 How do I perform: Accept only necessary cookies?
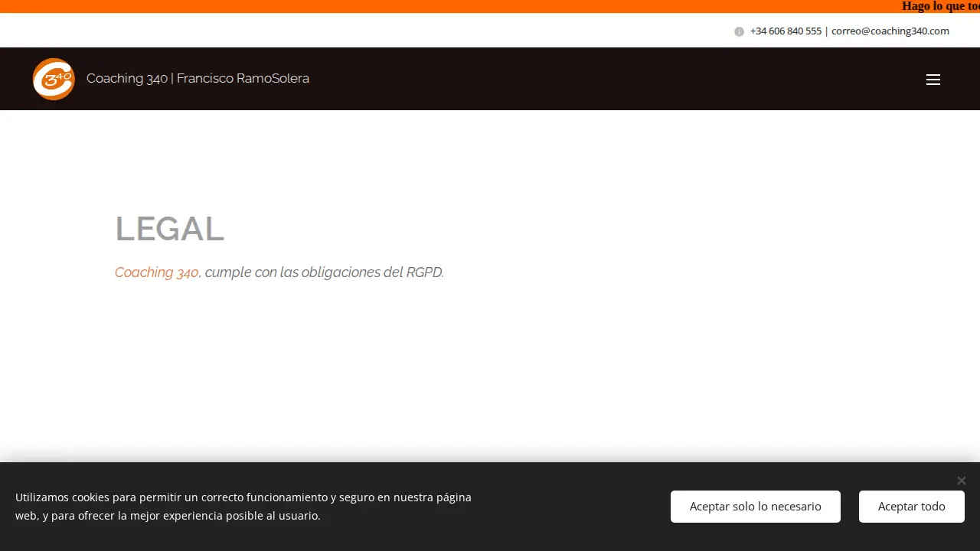pyautogui.click(x=756, y=507)
